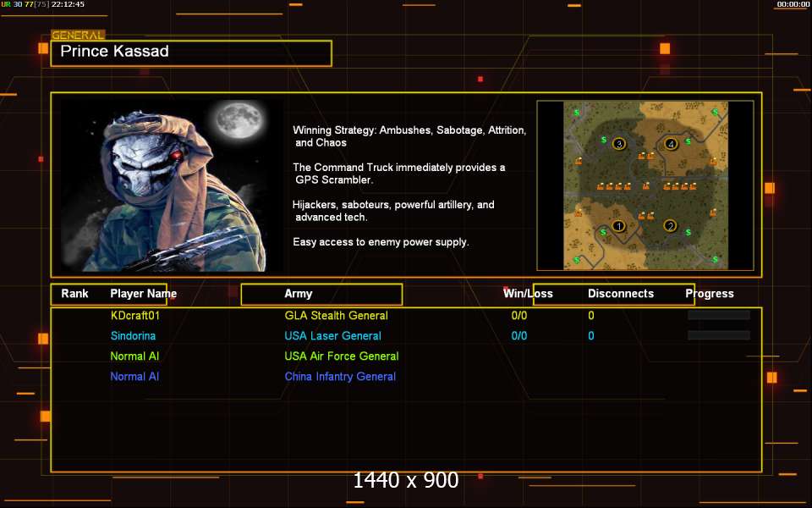Select start position marker 3 on the map
812x508 pixels.
[619, 144]
